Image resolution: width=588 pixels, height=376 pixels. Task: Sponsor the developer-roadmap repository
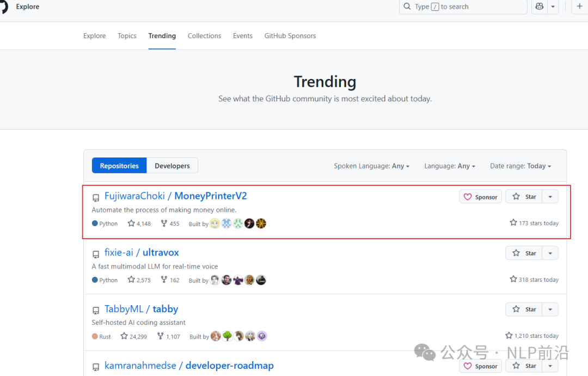point(480,366)
